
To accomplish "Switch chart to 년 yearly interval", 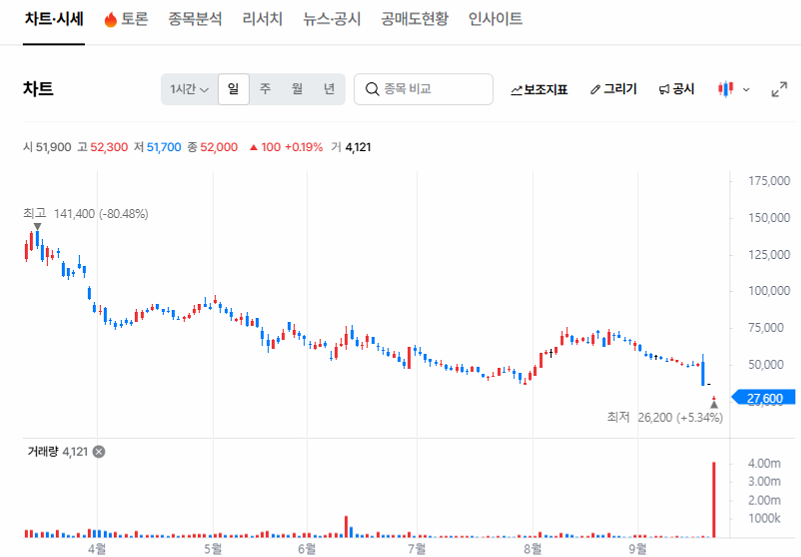I will coord(329,89).
